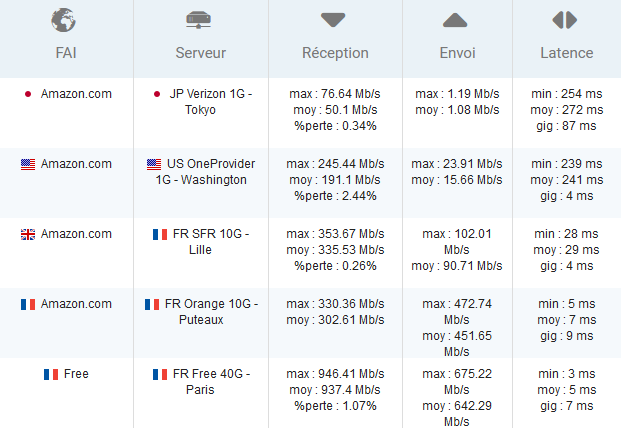
Task: Click the globe icon above FAI
Action: pyautogui.click(x=63, y=20)
